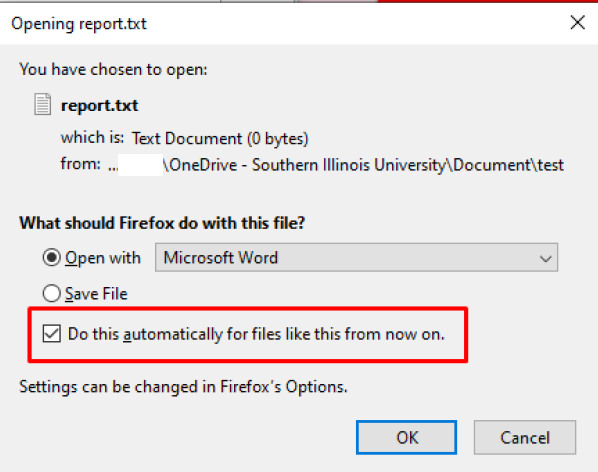Image resolution: width=598 pixels, height=472 pixels.
Task: Click the dialog title 'Opening report.txt'
Action: coord(79,24)
